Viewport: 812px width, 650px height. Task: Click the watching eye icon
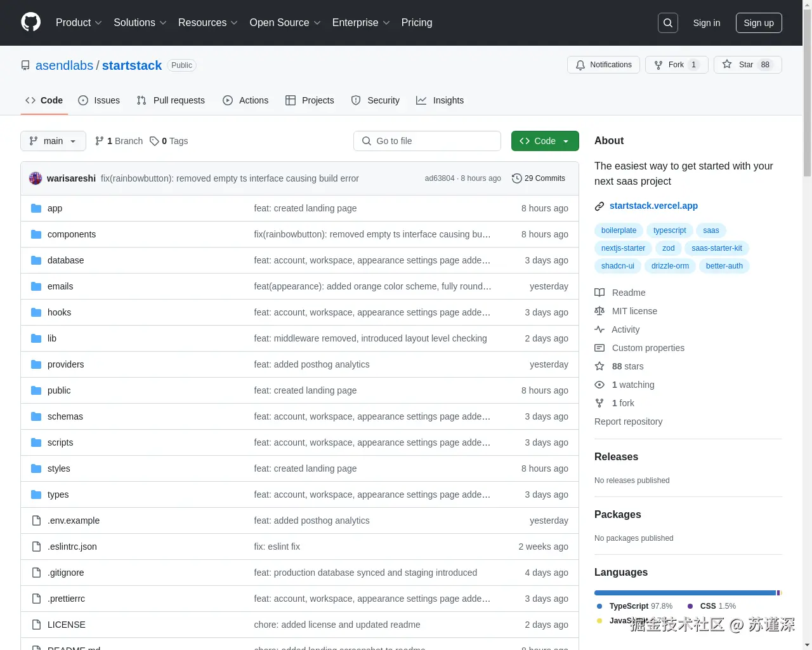599,385
